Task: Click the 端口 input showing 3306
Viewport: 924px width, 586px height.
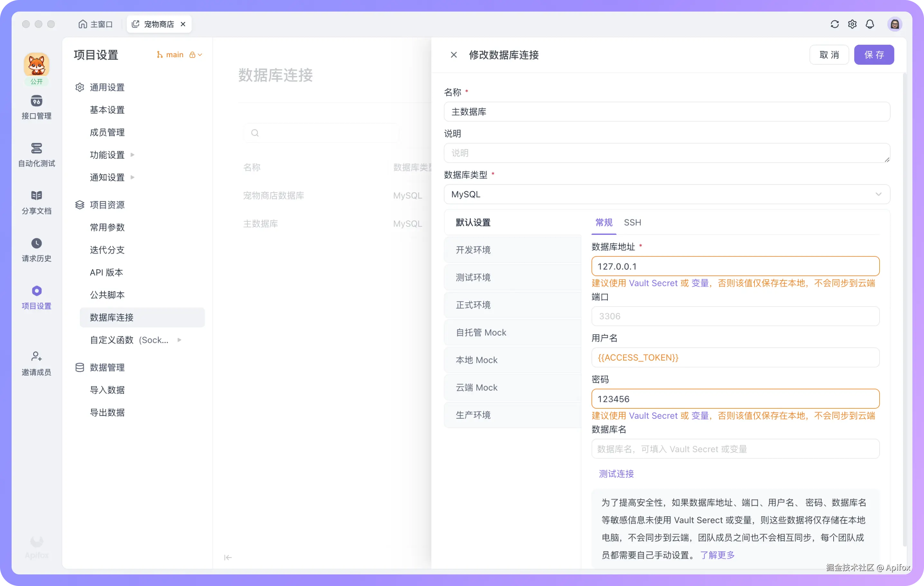Action: (x=734, y=316)
